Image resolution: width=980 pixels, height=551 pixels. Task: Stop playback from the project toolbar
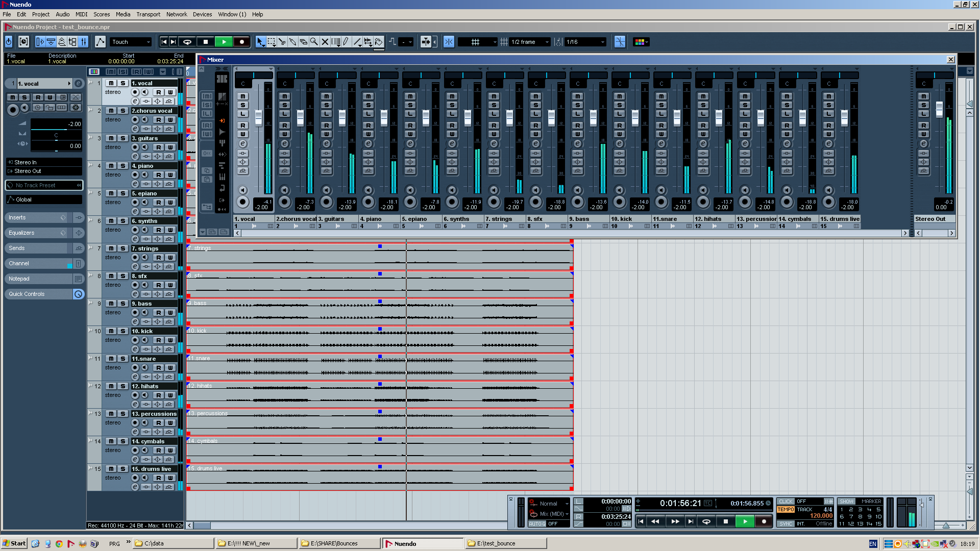point(206,42)
